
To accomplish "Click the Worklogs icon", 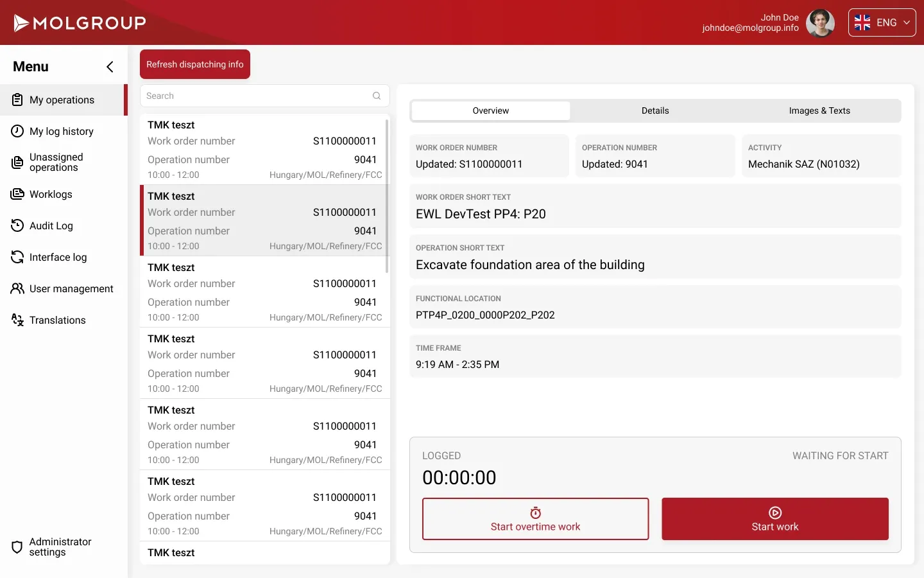I will coord(17,194).
